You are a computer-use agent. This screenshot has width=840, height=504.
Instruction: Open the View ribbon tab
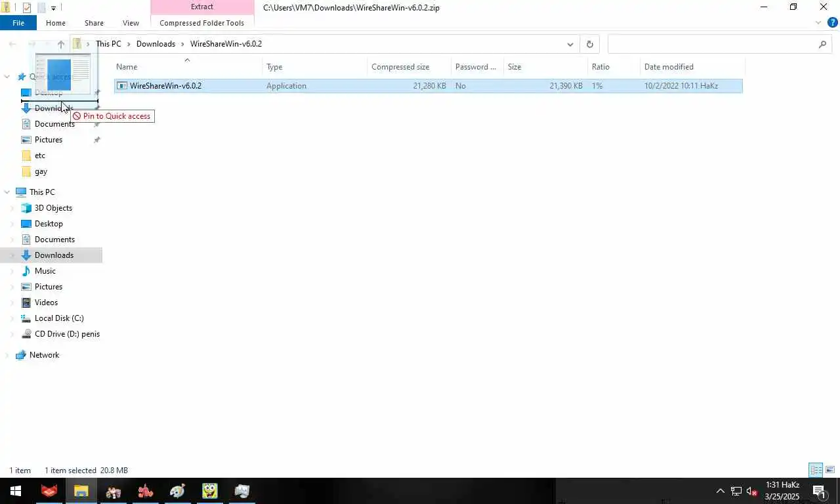click(x=131, y=23)
